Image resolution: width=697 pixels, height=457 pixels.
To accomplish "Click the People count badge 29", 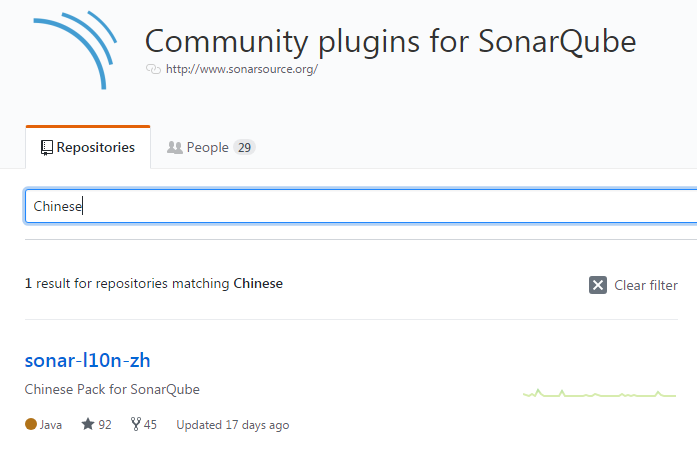I will (x=244, y=148).
